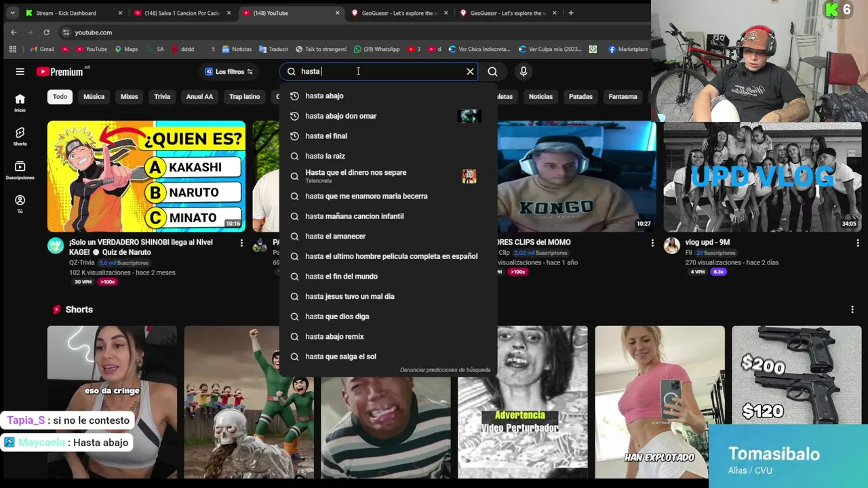Choose suggestion 'hasta el final'
This screenshot has height=488, width=868.
tap(387, 136)
